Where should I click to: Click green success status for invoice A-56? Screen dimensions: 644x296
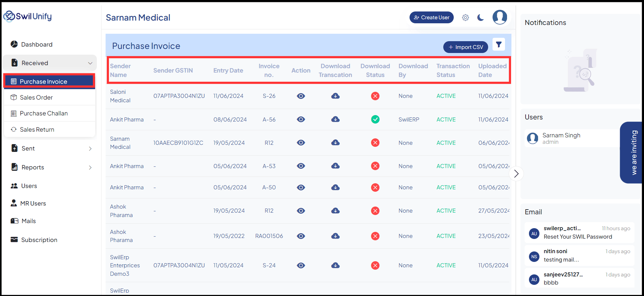pos(375,119)
